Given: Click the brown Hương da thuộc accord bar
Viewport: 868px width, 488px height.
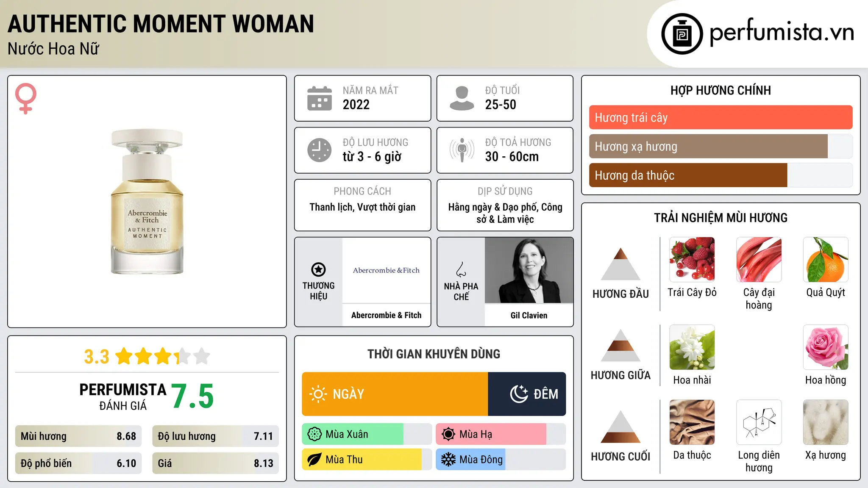Looking at the screenshot, I should tap(688, 175).
